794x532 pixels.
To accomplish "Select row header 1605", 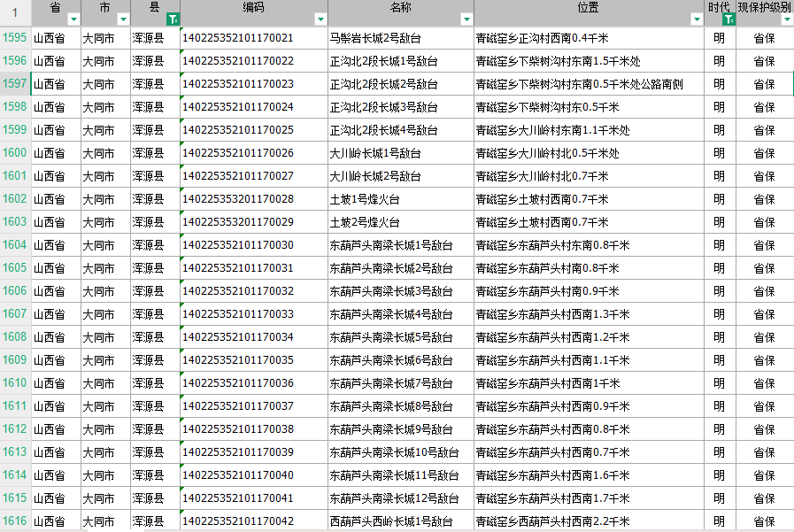I will [x=15, y=268].
